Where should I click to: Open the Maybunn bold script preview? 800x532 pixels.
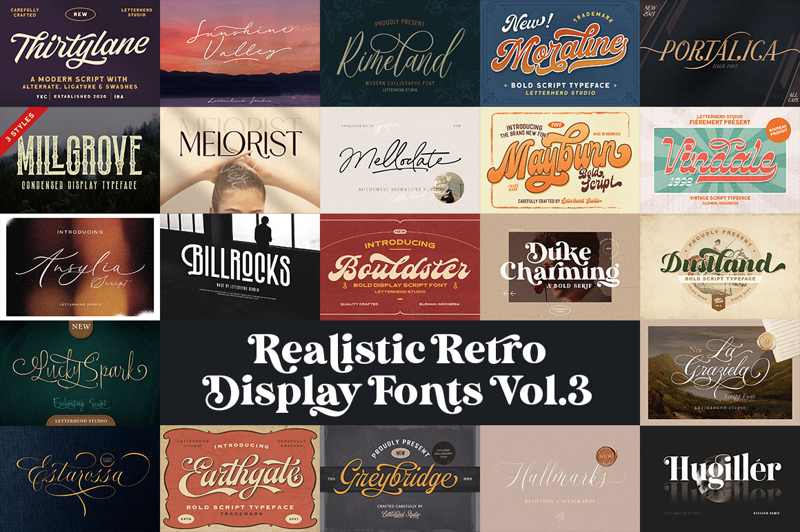pyautogui.click(x=560, y=158)
